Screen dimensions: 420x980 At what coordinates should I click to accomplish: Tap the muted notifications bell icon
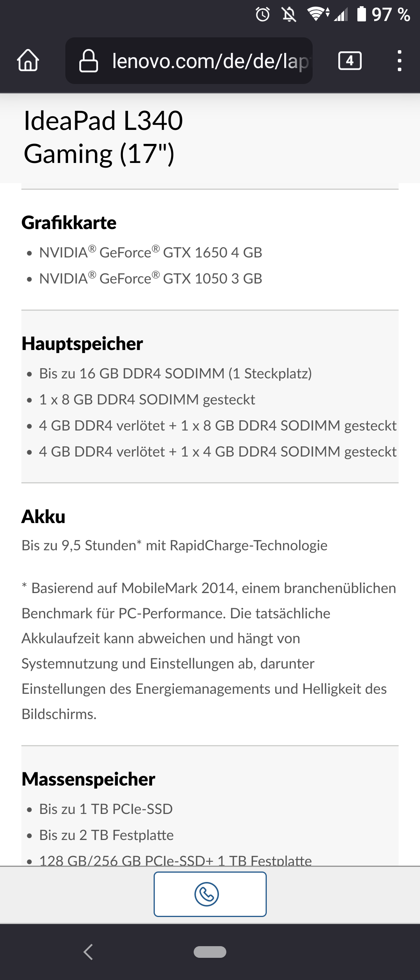click(x=289, y=15)
